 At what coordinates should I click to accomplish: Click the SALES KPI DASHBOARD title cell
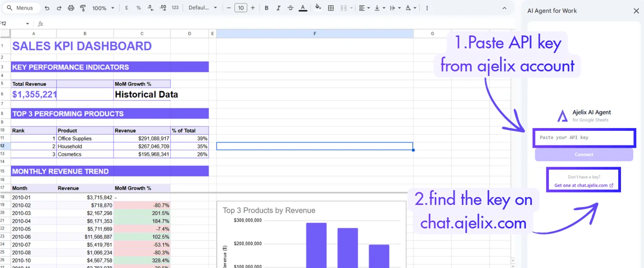coord(82,46)
